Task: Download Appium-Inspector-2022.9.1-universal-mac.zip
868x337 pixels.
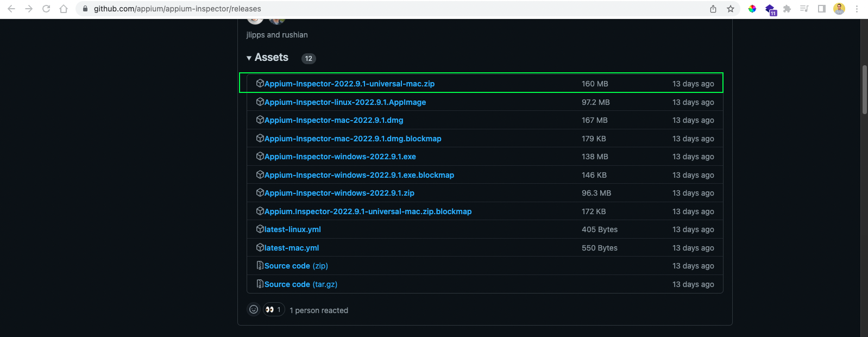Action: 349,84
